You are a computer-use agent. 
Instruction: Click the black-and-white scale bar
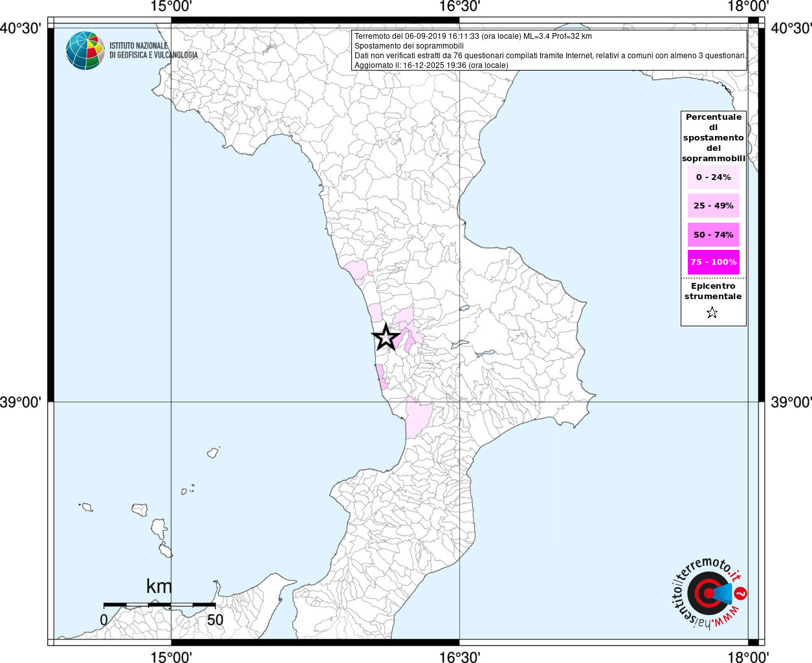click(160, 605)
